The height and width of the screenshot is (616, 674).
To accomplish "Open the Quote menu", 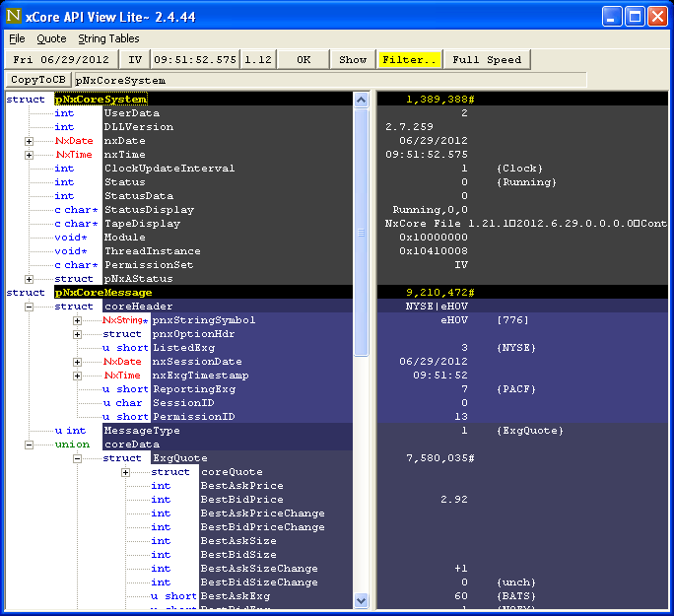I will [51, 38].
